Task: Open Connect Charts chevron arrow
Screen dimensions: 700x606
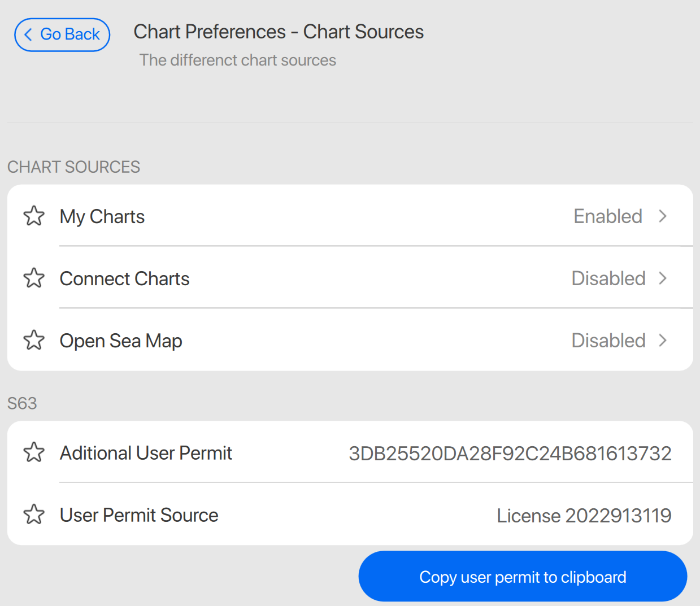Action: coord(663,278)
